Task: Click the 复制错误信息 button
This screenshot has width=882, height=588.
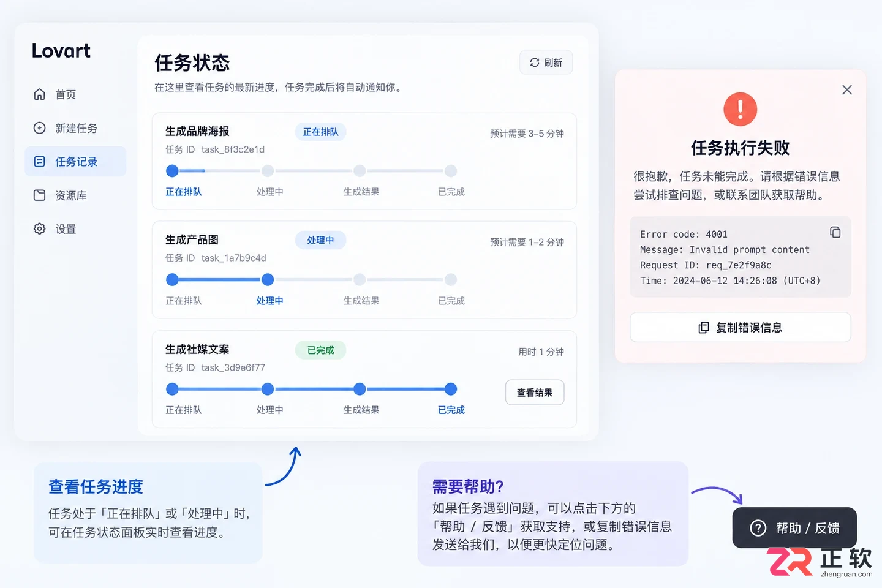Action: (x=740, y=328)
